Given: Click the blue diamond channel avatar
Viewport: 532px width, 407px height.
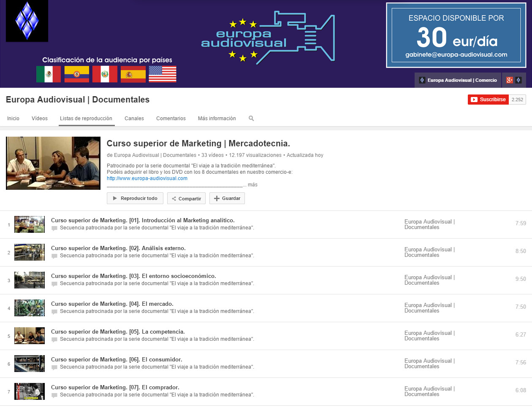Looking at the screenshot, I should [x=27, y=21].
